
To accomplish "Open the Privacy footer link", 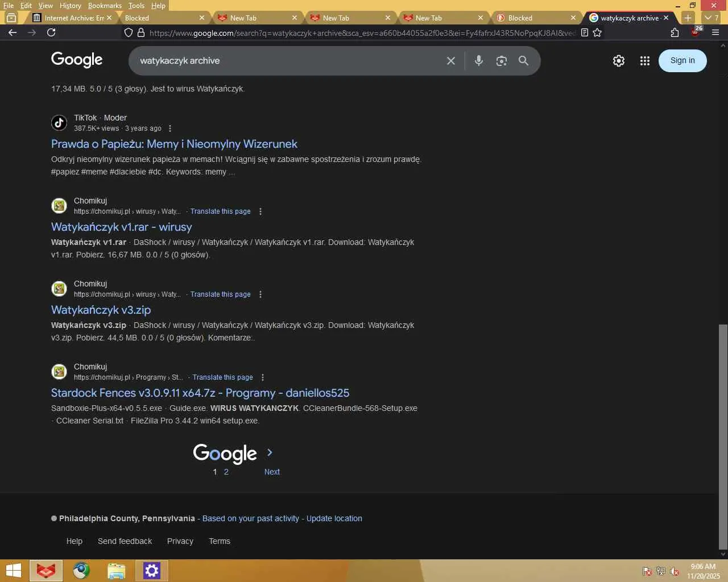I will (180, 541).
